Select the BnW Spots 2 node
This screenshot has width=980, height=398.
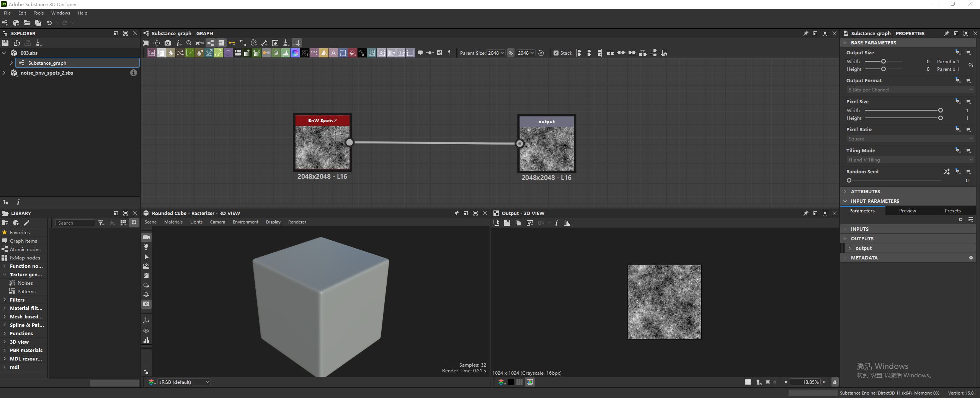(x=322, y=142)
